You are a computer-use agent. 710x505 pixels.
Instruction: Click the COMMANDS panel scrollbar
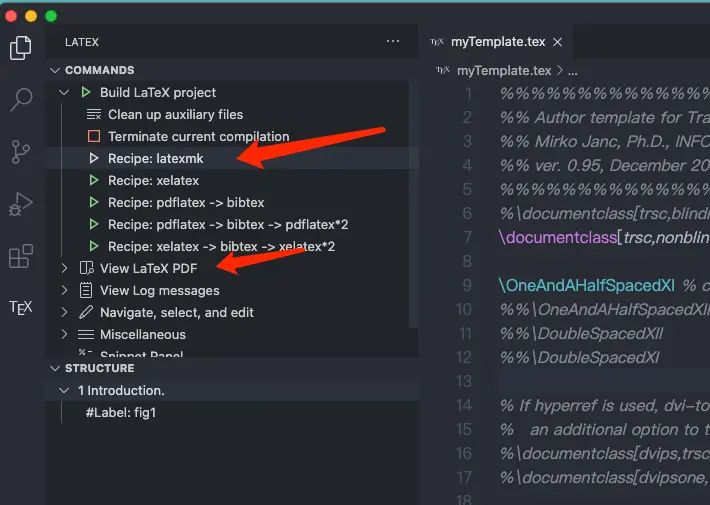click(412, 204)
